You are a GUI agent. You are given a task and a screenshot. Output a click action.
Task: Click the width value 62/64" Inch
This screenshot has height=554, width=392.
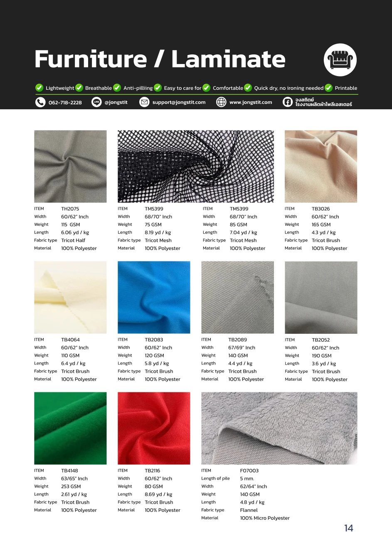pyautogui.click(x=254, y=486)
